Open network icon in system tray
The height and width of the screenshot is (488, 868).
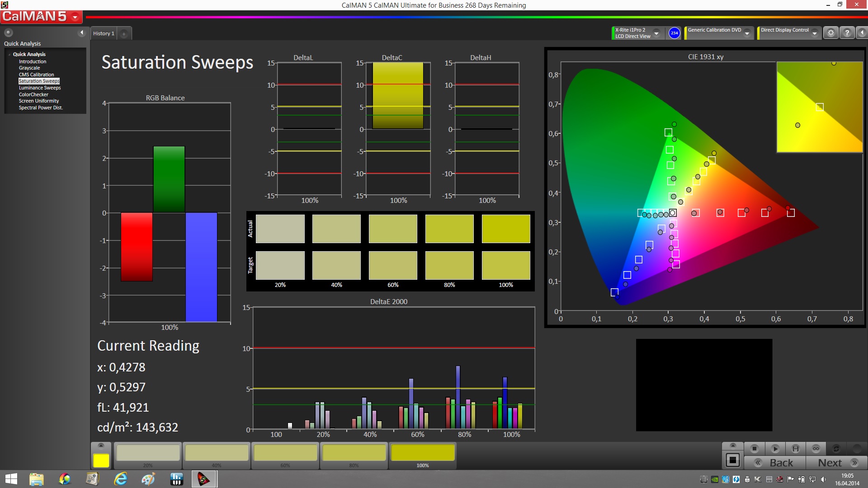click(x=812, y=479)
